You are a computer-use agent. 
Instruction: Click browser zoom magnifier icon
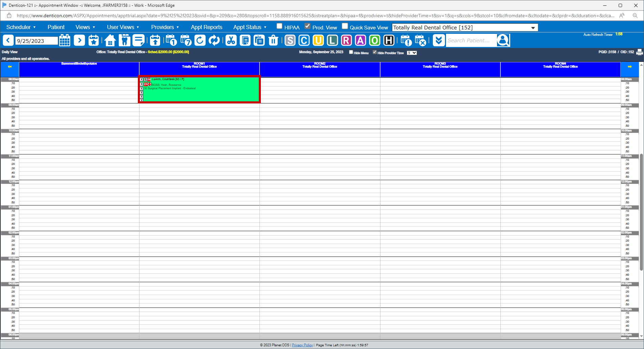635,16
